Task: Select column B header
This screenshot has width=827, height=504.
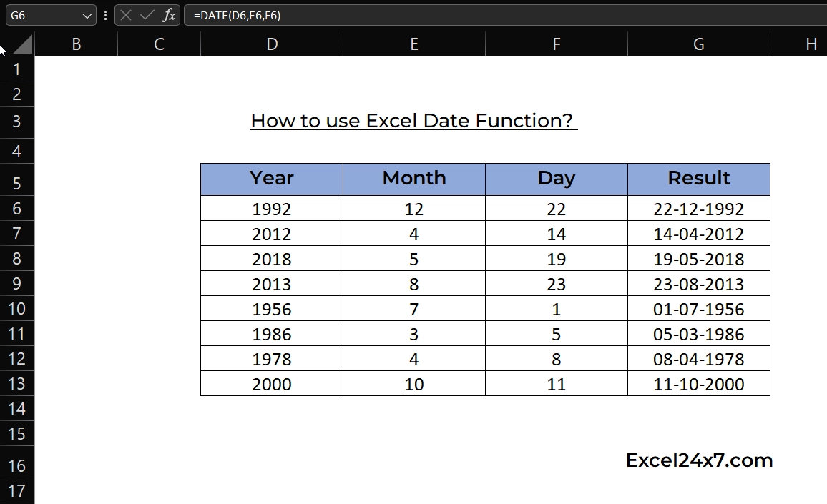Action: 77,44
